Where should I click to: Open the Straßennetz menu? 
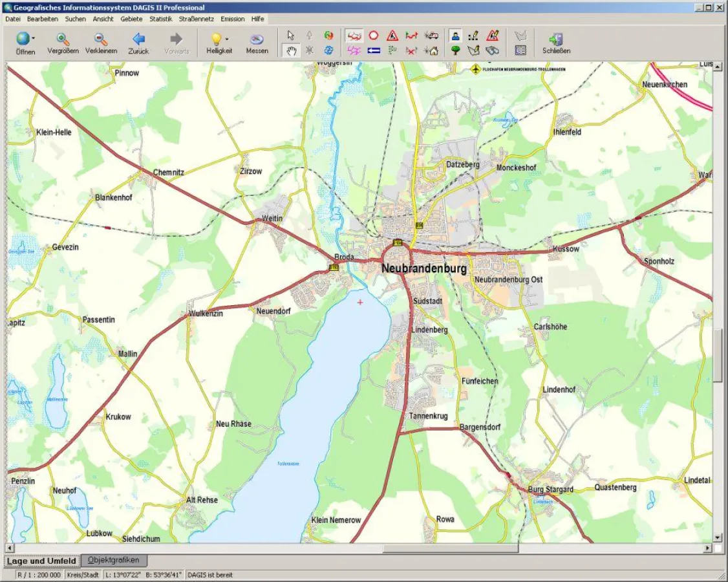click(x=197, y=19)
